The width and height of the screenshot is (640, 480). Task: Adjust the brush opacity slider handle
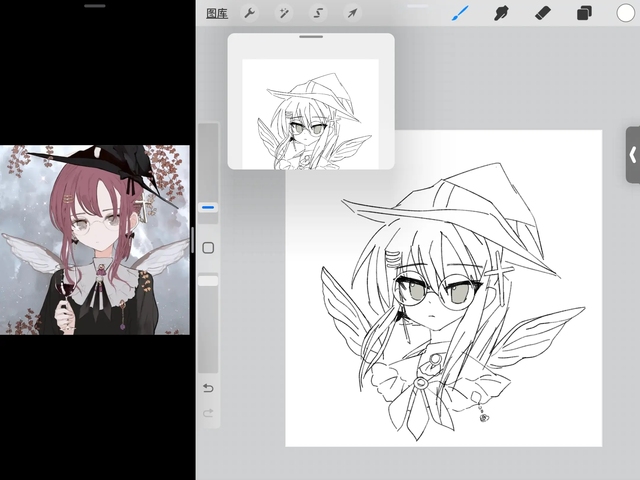[x=208, y=280]
